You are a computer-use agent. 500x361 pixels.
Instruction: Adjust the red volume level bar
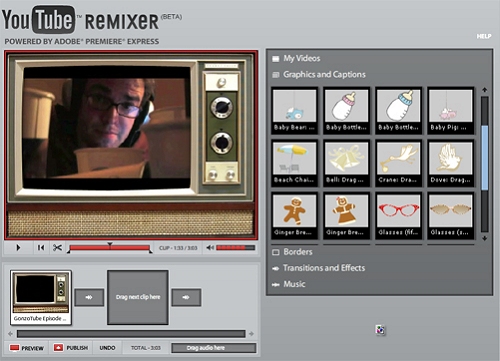point(236,248)
